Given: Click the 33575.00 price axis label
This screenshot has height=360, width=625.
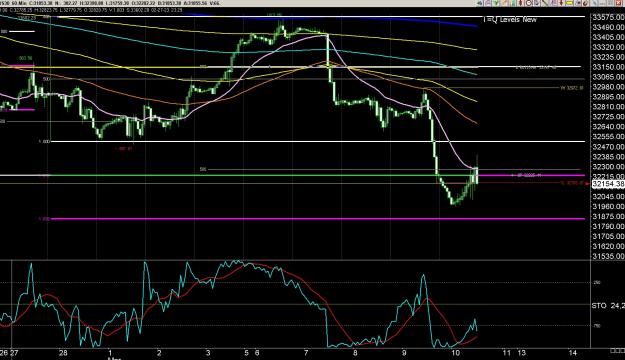Looking at the screenshot, I should [x=608, y=17].
